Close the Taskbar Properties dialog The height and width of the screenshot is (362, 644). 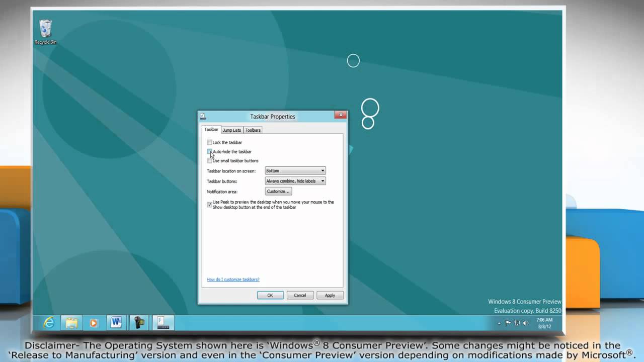pyautogui.click(x=341, y=115)
